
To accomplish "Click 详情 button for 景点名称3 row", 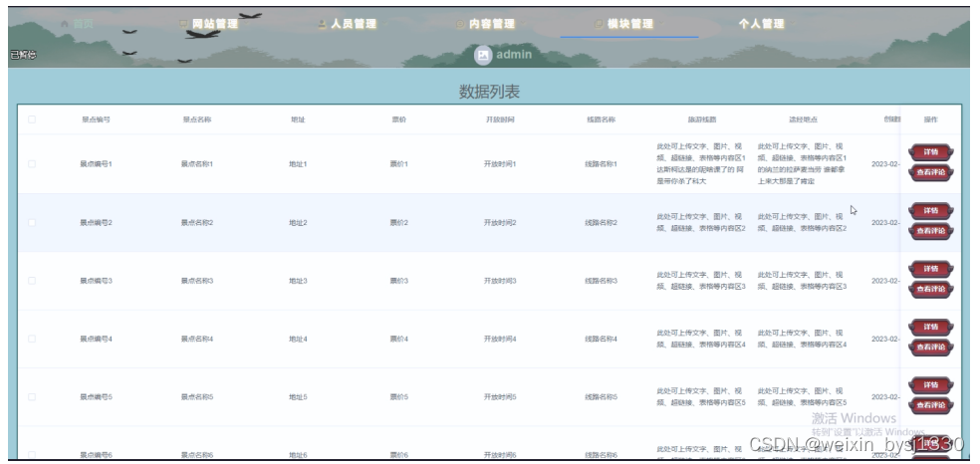I will (930, 269).
